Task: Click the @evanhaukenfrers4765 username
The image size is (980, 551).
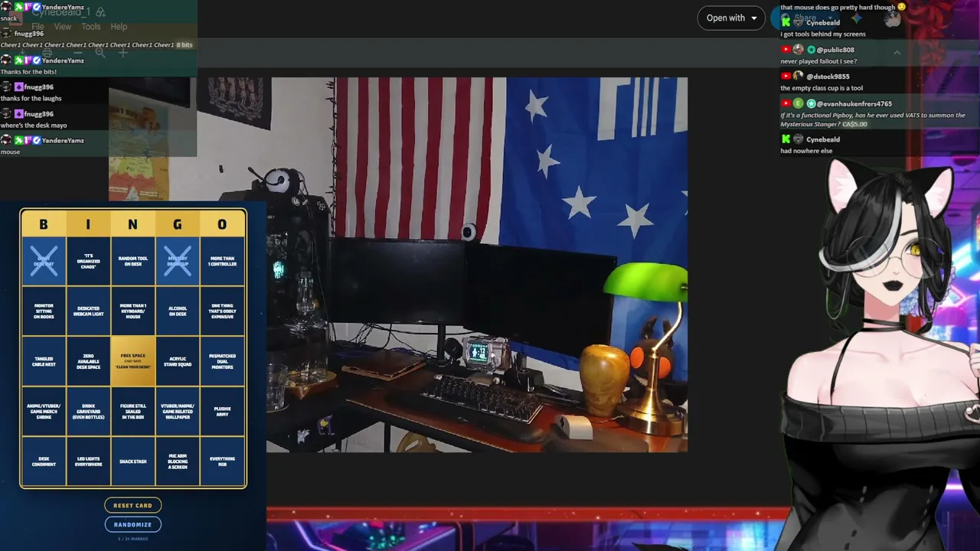Action: pyautogui.click(x=854, y=103)
